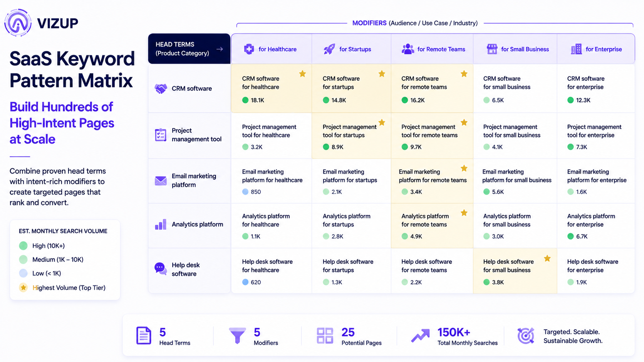Click the HEAD TERMS (Product Category) header
Viewport: 644px width, 362px height.
[x=189, y=49]
